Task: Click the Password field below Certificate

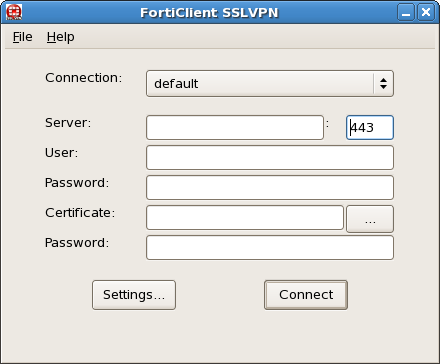Action: coord(270,247)
